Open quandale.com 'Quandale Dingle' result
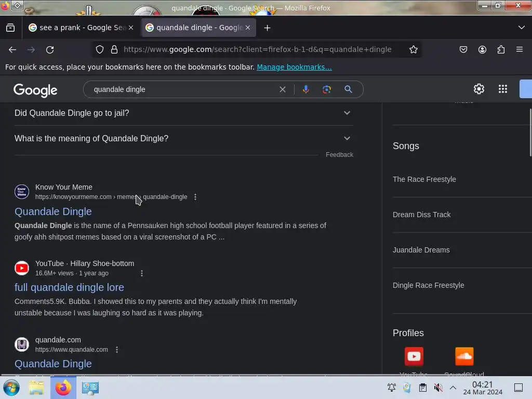 53,364
